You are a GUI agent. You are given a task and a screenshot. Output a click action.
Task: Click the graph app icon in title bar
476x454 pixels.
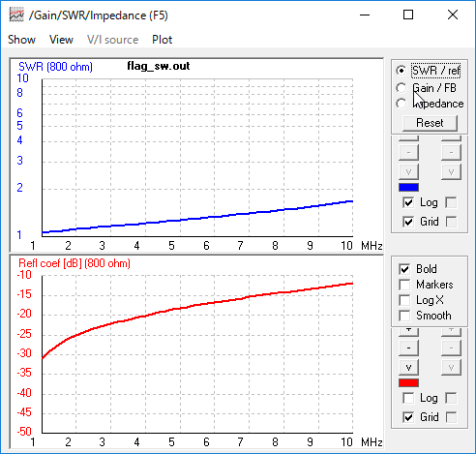(x=16, y=15)
